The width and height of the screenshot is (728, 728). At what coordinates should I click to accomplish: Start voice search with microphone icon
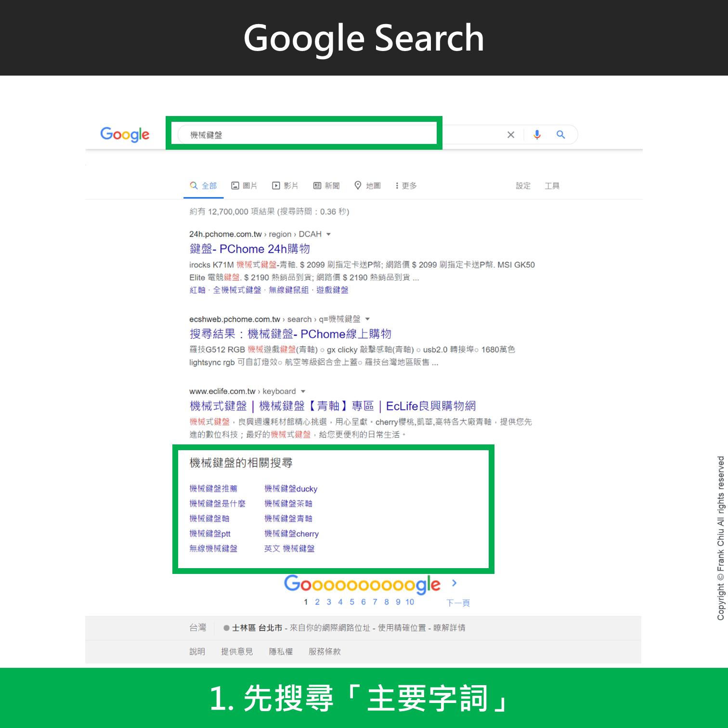point(537,135)
